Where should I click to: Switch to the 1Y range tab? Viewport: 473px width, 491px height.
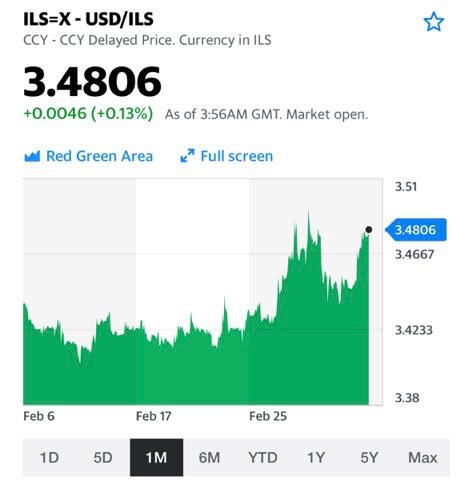click(316, 457)
